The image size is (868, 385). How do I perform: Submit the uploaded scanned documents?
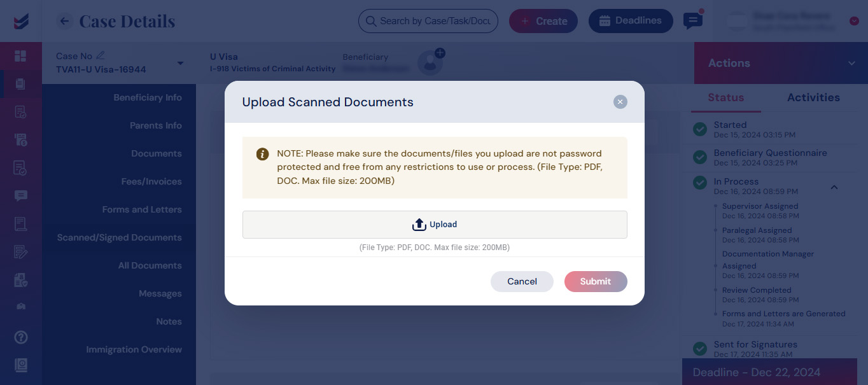point(596,281)
